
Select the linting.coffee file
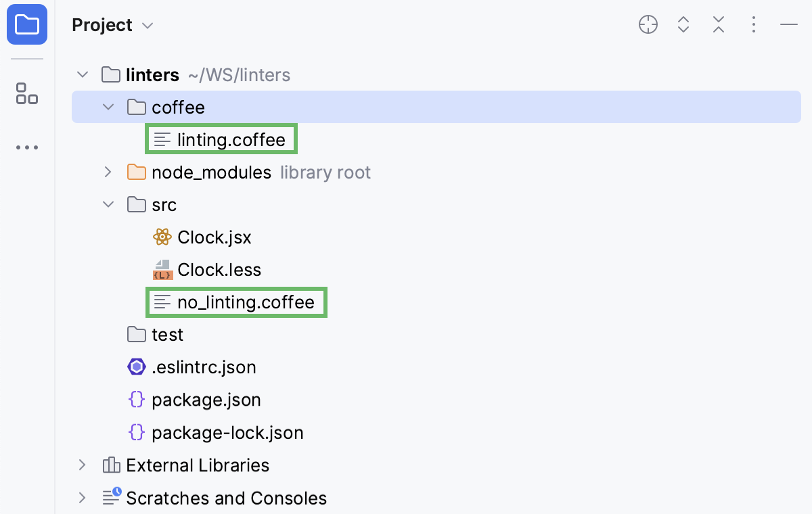tap(231, 139)
